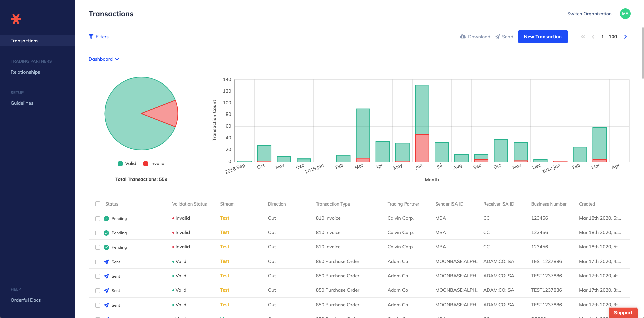Go to the next page arrow
The width and height of the screenshot is (644, 318).
[625, 37]
